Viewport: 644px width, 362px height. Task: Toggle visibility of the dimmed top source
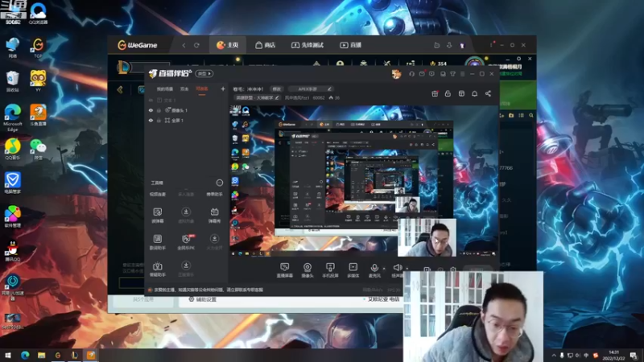[x=151, y=100]
